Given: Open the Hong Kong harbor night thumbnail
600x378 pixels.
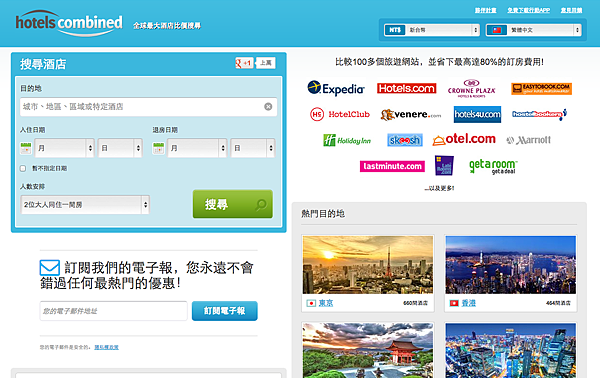Looking at the screenshot, I should tap(510, 265).
